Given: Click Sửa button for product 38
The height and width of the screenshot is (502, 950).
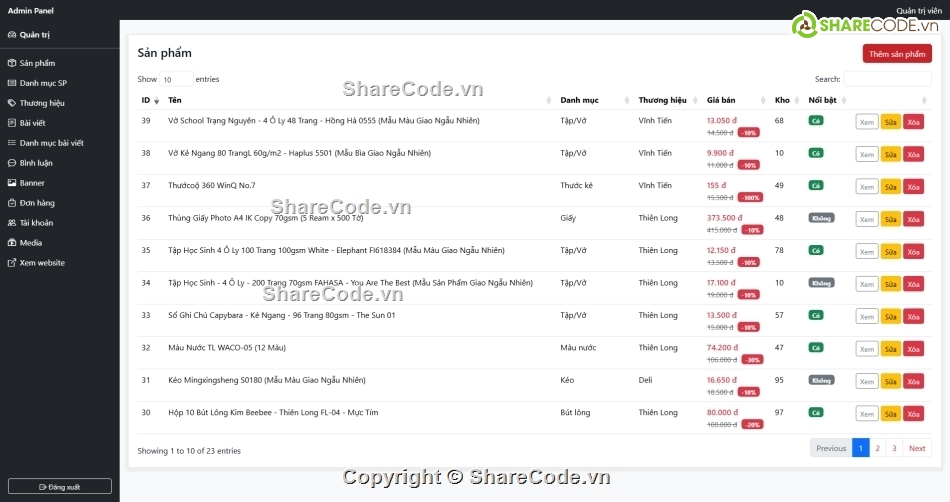Looking at the screenshot, I should pos(891,155).
